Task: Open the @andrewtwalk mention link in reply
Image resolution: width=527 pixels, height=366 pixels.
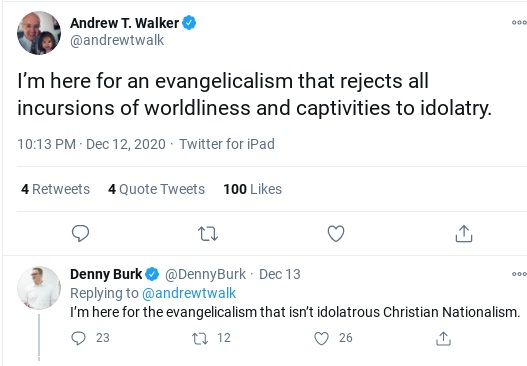Action: 189,293
